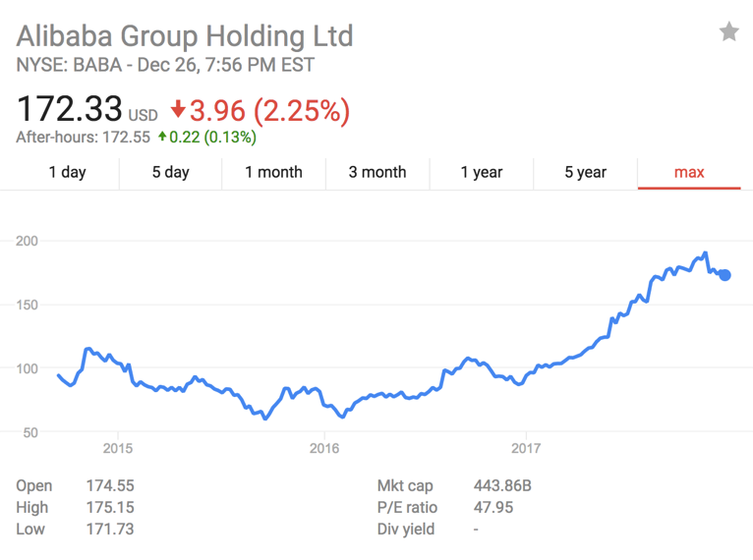
Task: Switch to the 5 day chart tab
Action: [170, 172]
